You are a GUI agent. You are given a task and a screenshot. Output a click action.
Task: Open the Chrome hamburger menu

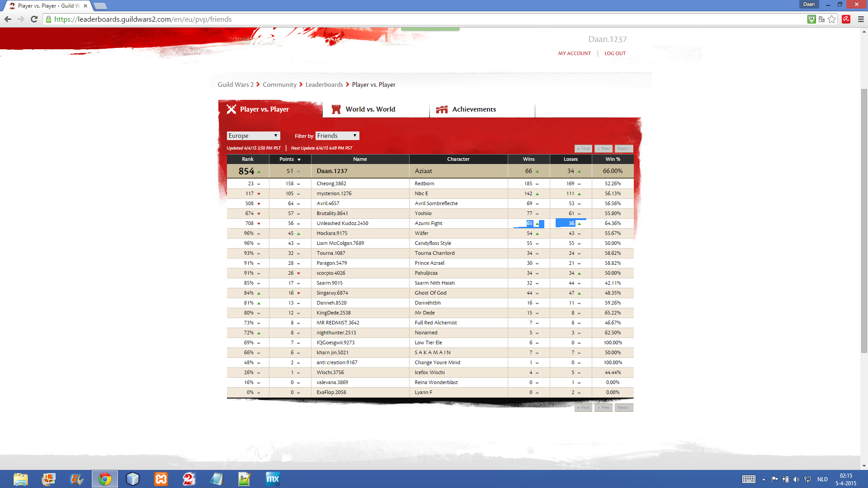(861, 19)
